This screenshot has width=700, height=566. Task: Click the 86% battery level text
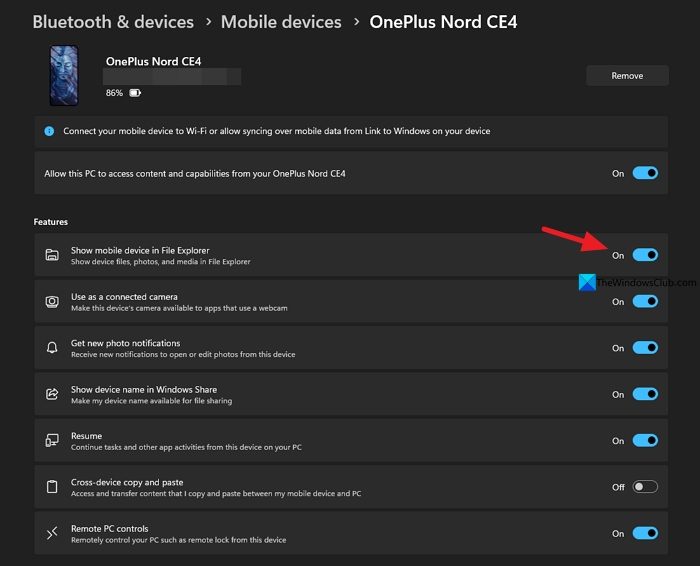114,93
